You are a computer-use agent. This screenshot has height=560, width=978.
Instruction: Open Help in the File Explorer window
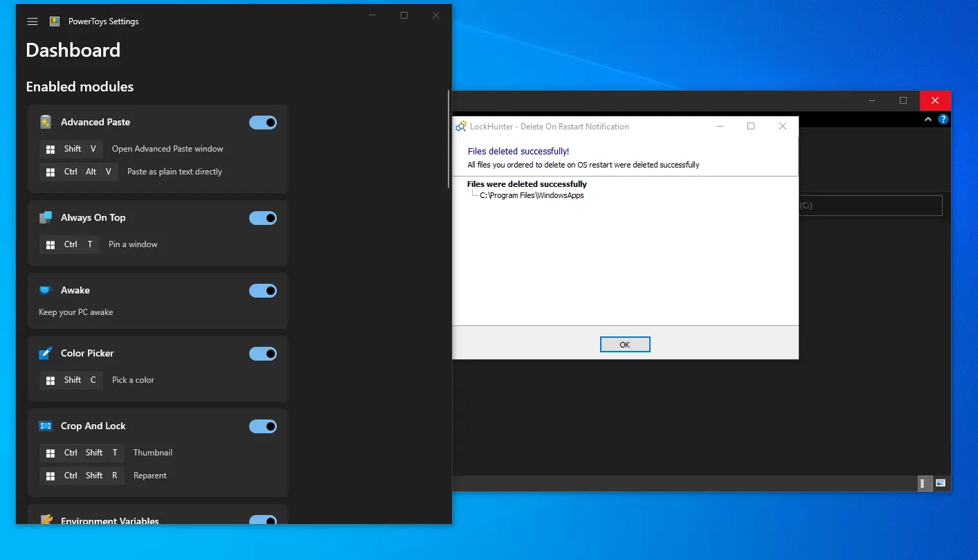click(x=943, y=119)
